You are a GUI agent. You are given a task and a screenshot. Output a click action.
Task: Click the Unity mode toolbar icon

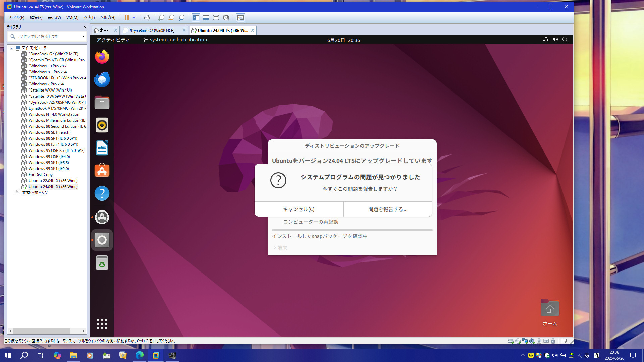226,18
